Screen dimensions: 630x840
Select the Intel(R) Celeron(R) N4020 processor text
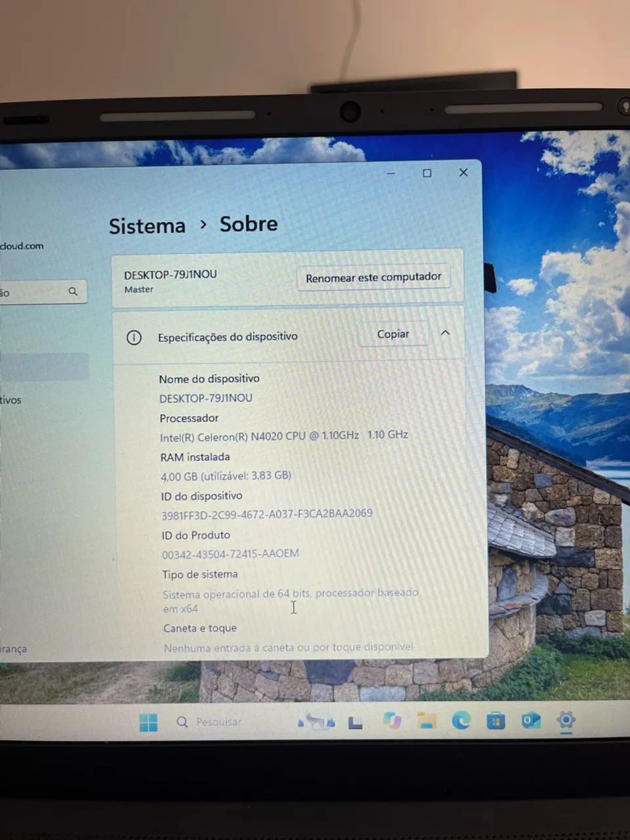[x=284, y=436]
